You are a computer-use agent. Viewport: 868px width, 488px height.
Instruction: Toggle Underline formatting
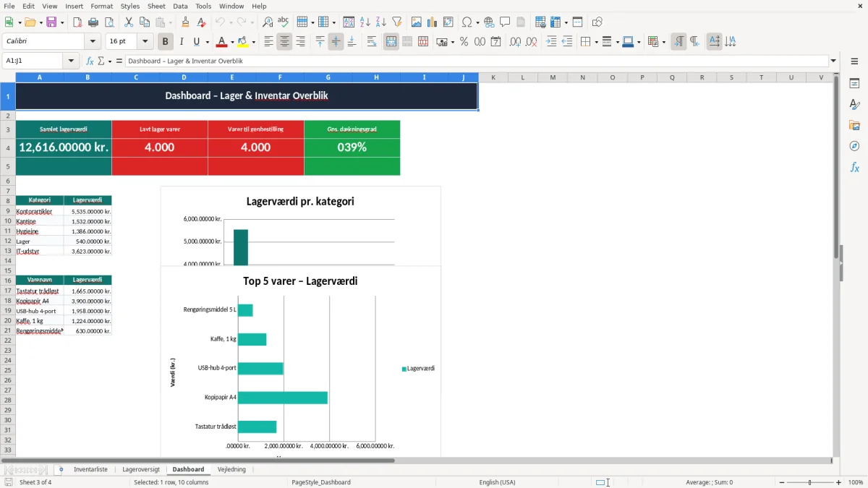[196, 42]
